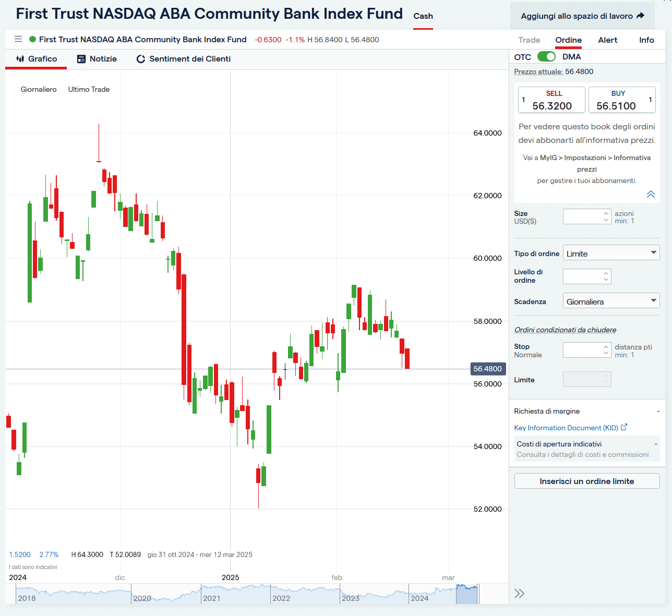Switch to the Ordine tab

[568, 40]
